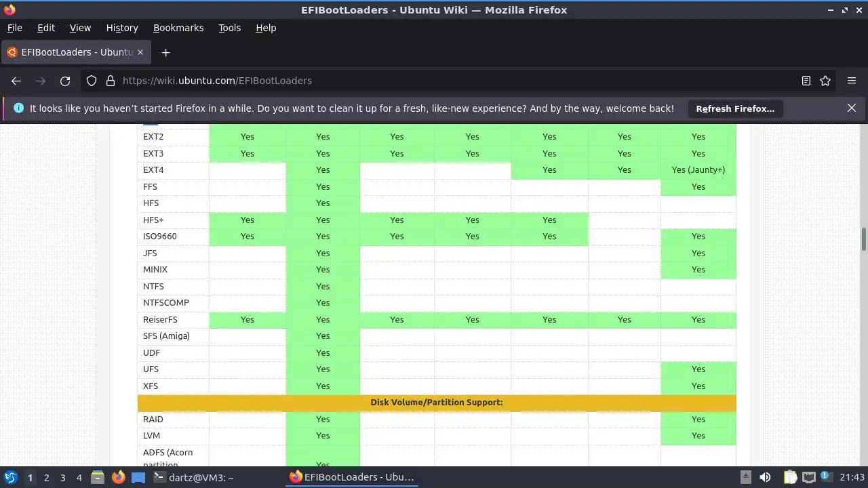Click the show desktop taskbar icon
Viewport: 868px width, 488px height.
[138, 477]
